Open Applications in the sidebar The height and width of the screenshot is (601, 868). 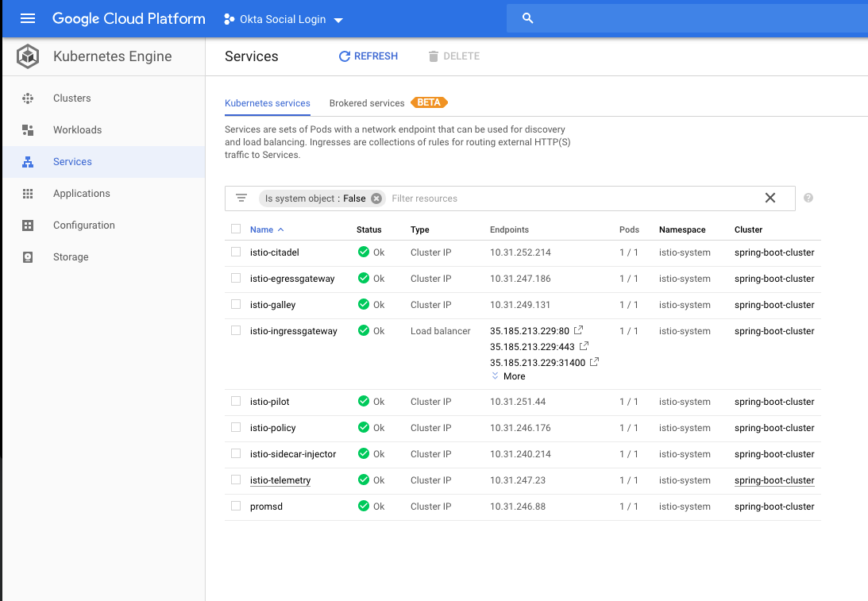pyautogui.click(x=81, y=194)
